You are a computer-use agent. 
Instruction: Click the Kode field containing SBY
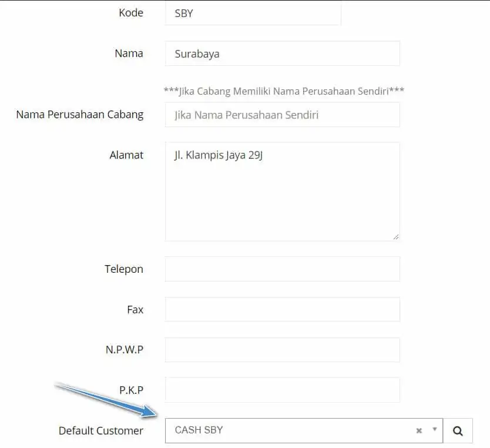(x=253, y=13)
